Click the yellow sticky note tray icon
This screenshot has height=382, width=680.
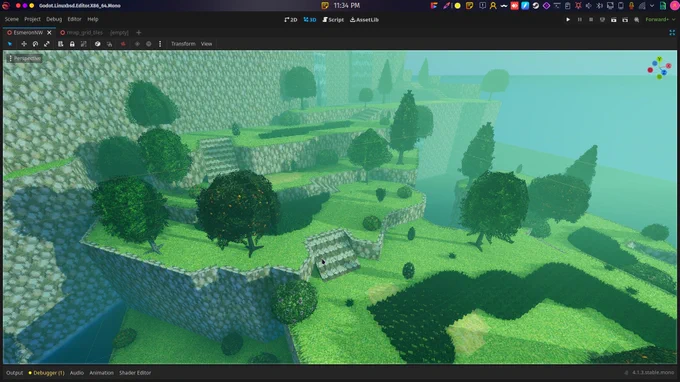point(469,6)
